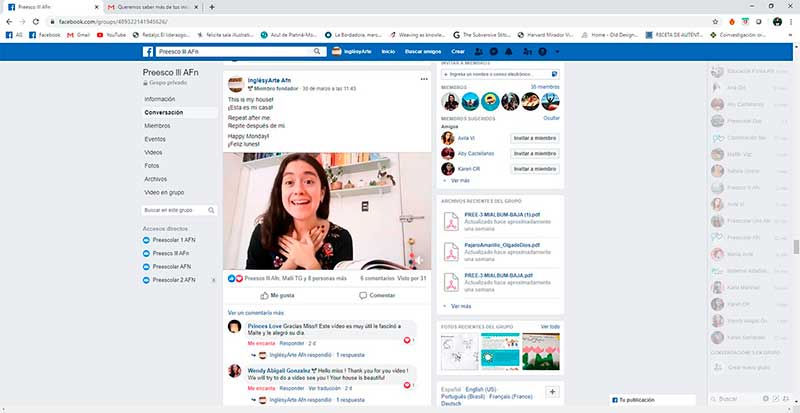Open the '6 comentarios' count on post

377,278
